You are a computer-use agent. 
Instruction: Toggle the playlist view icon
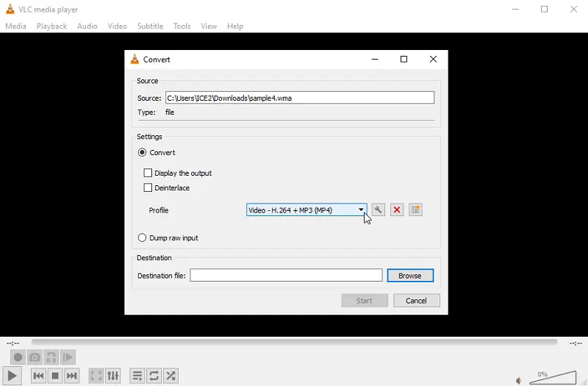point(137,376)
